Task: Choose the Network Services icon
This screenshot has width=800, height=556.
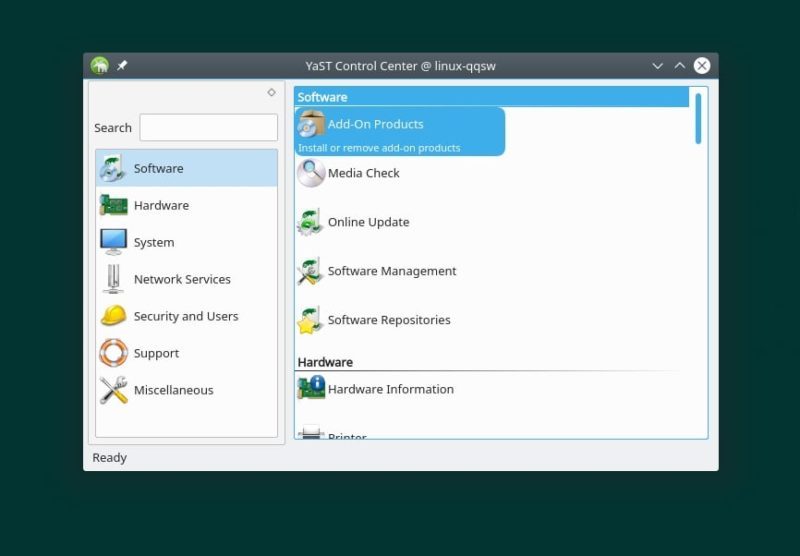Action: (x=113, y=279)
